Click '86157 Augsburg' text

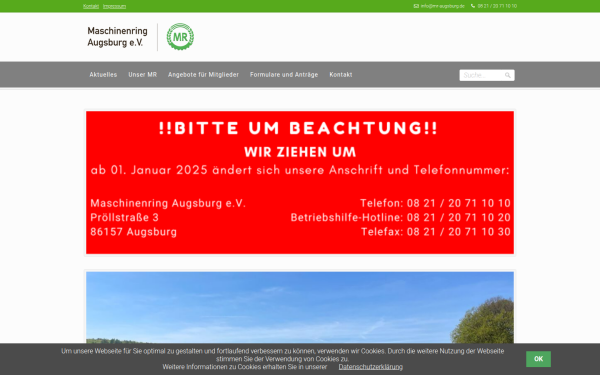[x=134, y=232]
